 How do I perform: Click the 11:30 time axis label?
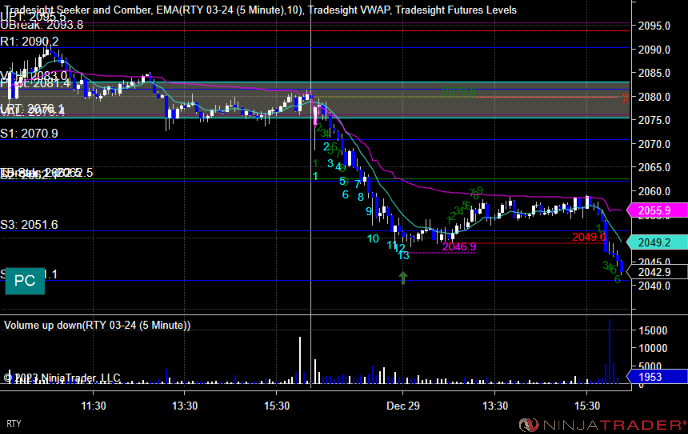point(93,406)
